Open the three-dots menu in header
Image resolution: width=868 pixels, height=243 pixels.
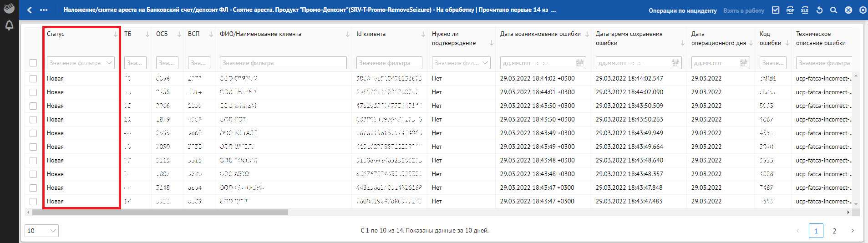[44, 10]
